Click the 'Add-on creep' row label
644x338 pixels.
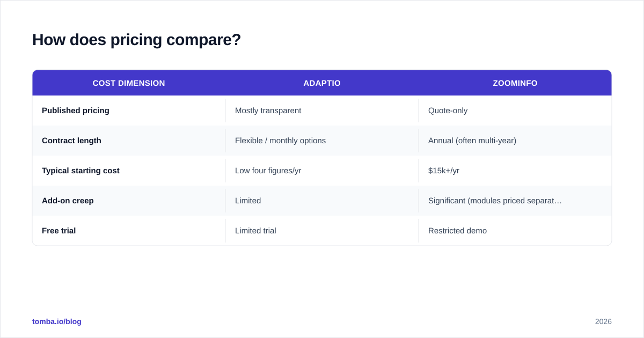click(68, 201)
